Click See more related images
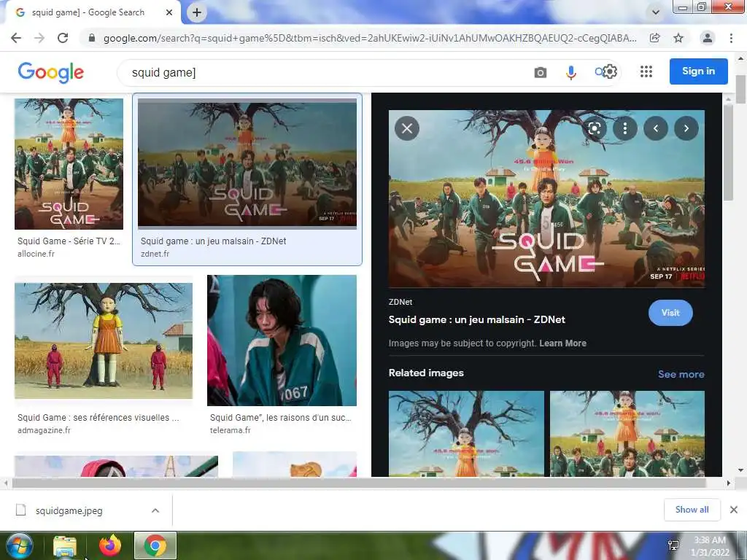 pos(681,374)
